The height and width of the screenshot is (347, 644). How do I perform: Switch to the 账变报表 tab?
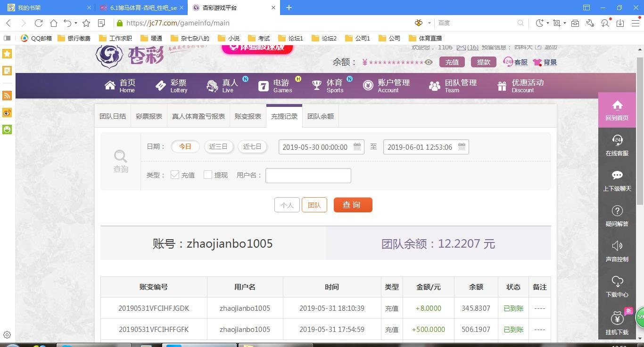point(248,116)
